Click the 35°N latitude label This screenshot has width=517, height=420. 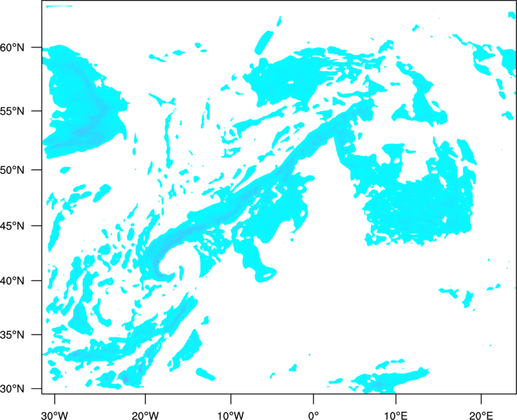pyautogui.click(x=12, y=335)
